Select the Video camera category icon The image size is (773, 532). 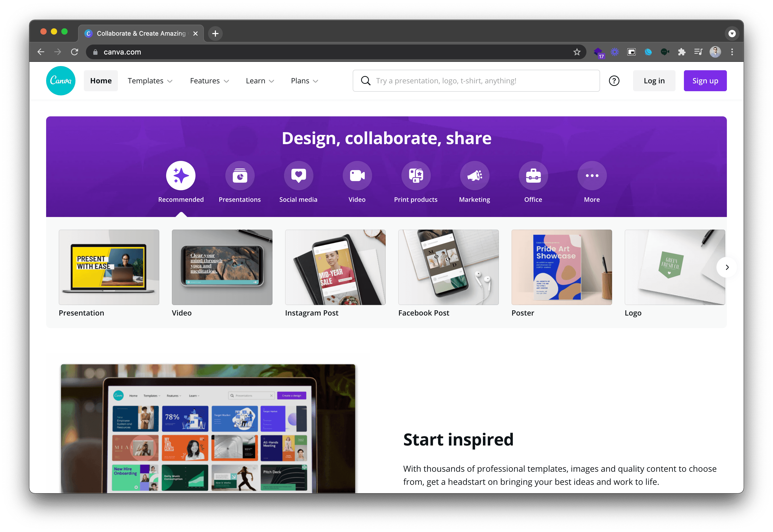(x=357, y=176)
